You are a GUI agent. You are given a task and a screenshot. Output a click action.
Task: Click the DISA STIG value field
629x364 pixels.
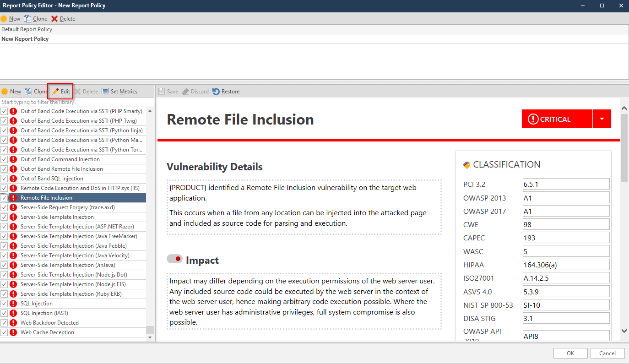point(566,318)
